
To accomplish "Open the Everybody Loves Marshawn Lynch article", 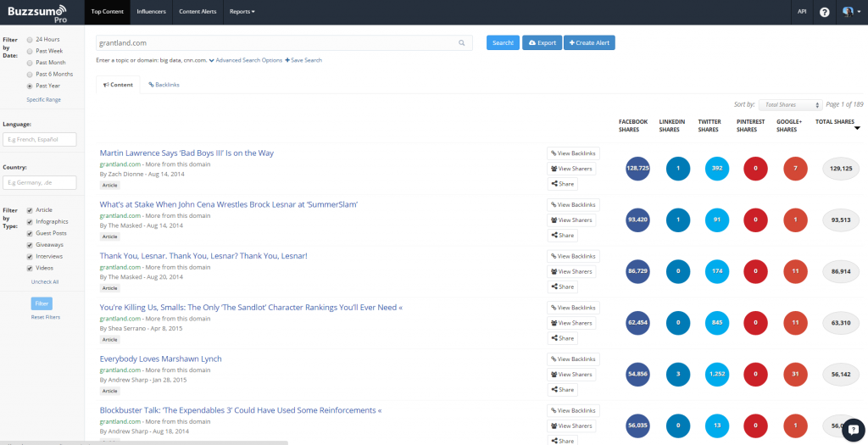I will [160, 359].
